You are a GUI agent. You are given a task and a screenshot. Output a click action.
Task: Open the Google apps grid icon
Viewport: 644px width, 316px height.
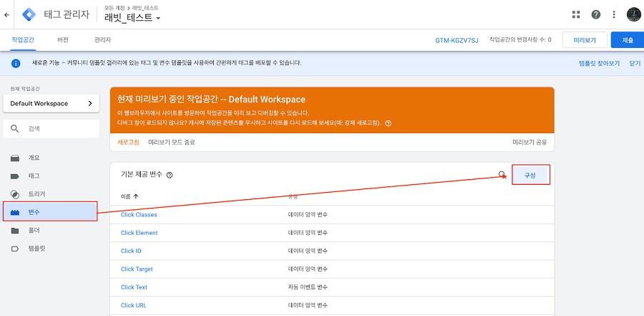tap(576, 15)
